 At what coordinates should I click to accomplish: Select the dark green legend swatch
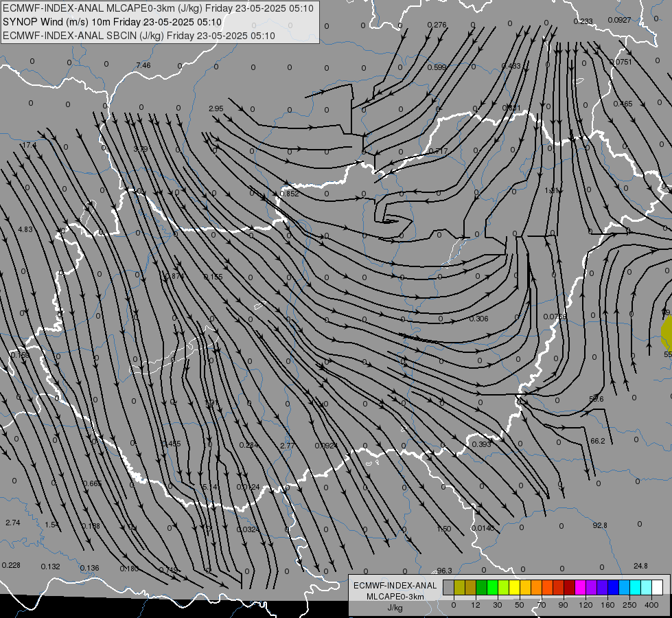tap(481, 587)
